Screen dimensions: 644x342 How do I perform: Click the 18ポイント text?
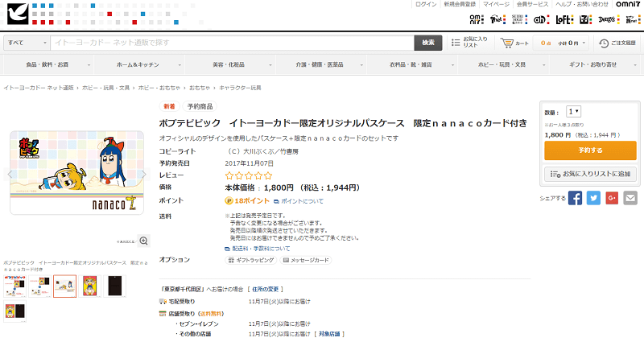252,200
